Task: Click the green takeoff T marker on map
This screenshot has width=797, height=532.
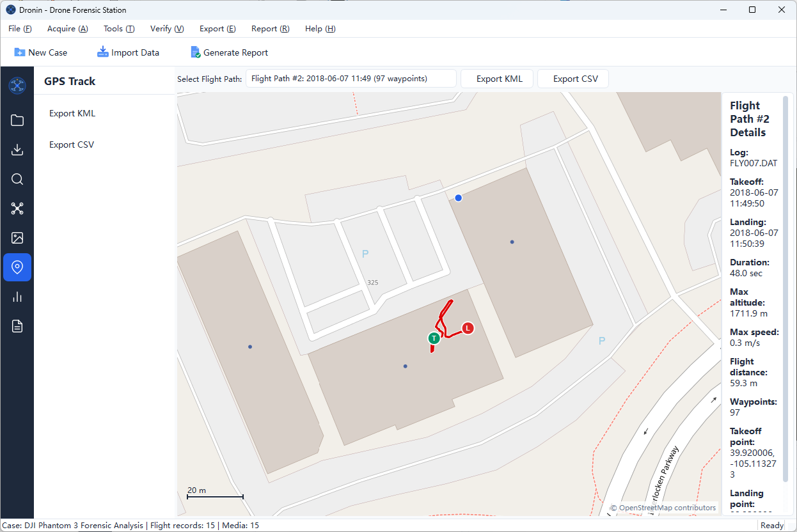Action: coord(434,338)
